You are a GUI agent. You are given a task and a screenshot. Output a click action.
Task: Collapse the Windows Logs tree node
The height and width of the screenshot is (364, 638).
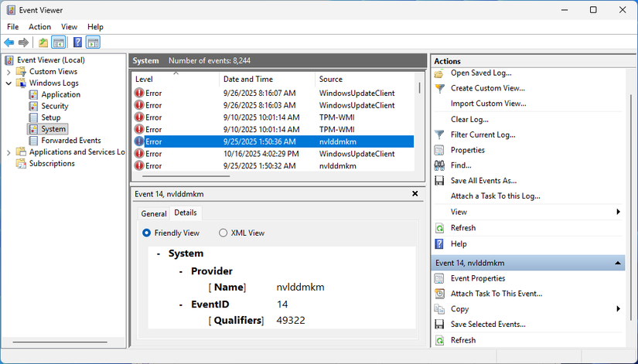9,83
